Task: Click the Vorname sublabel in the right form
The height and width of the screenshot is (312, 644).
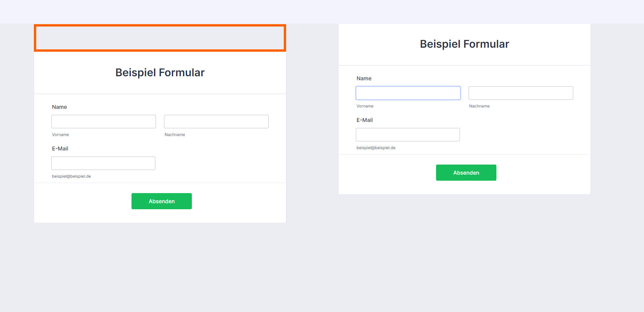Action: pyautogui.click(x=365, y=106)
